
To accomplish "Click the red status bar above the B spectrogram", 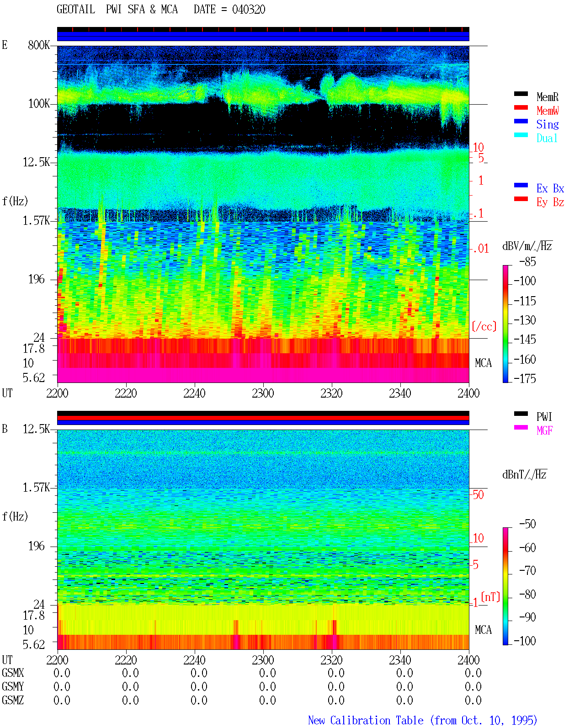I will tap(263, 418).
